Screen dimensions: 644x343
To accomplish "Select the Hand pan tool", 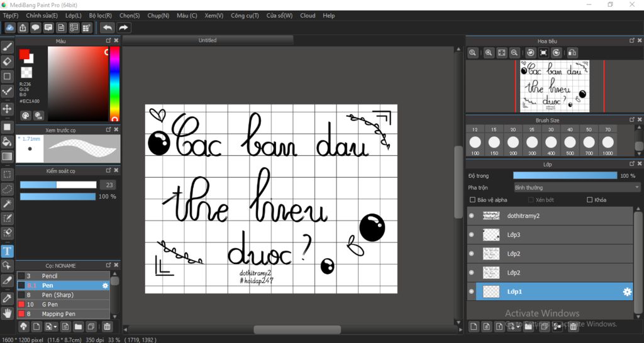I will 7,314.
